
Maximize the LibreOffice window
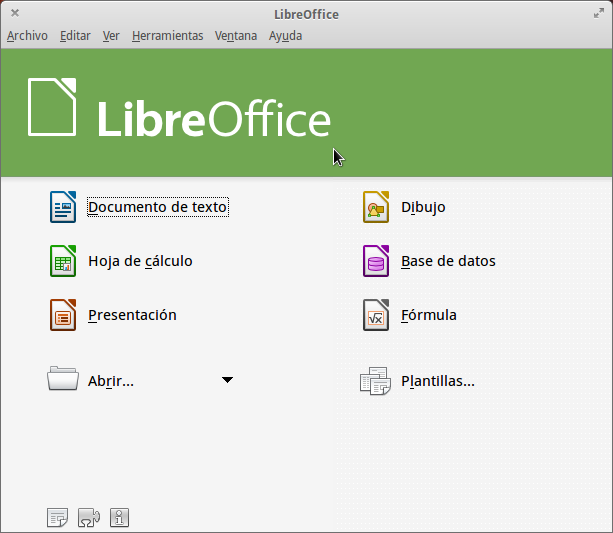(x=599, y=13)
